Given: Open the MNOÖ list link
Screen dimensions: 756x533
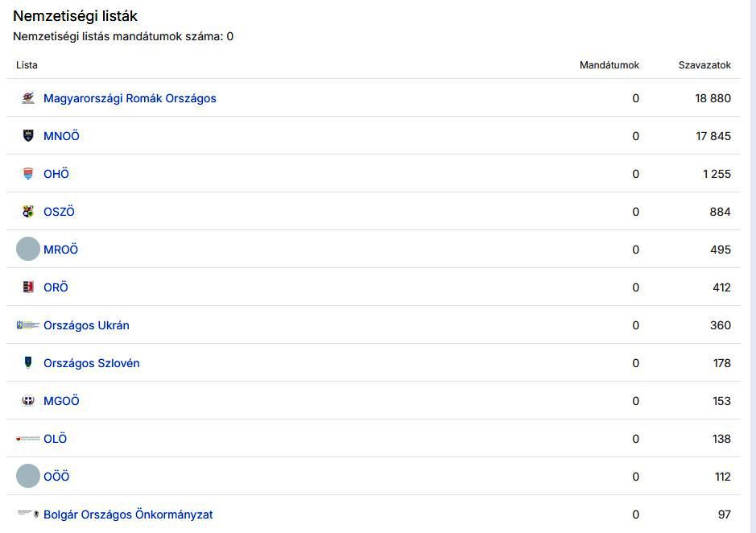Looking at the screenshot, I should [x=61, y=136].
